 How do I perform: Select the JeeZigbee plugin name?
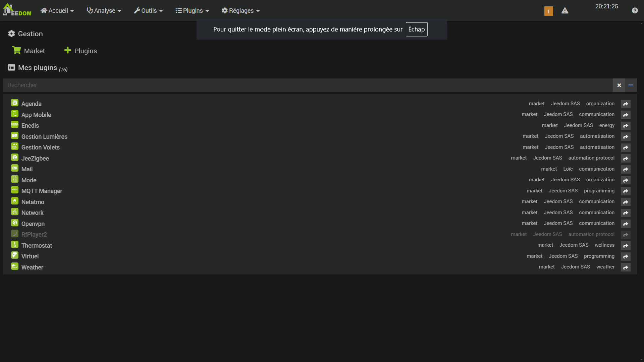[35, 159]
